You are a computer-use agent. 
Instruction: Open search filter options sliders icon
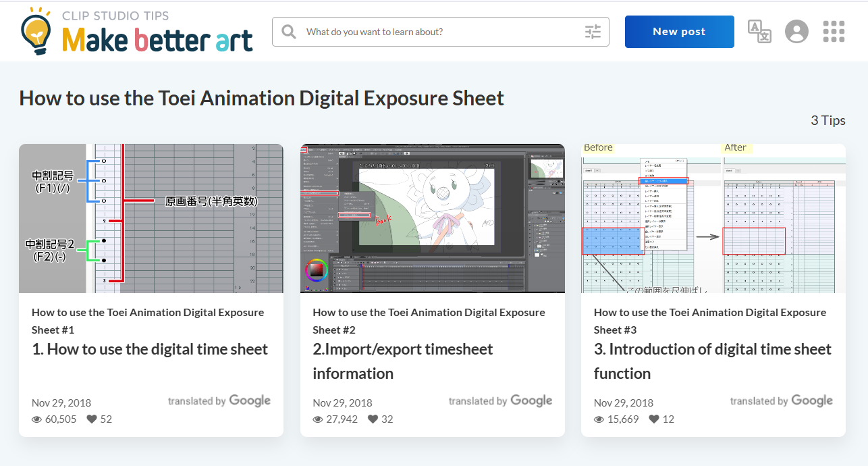(x=593, y=32)
